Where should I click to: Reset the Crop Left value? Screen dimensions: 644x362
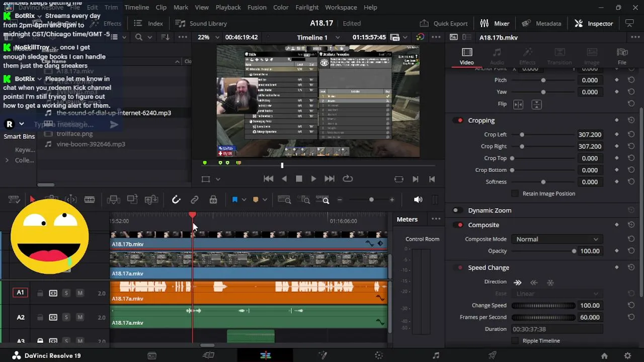click(x=631, y=135)
